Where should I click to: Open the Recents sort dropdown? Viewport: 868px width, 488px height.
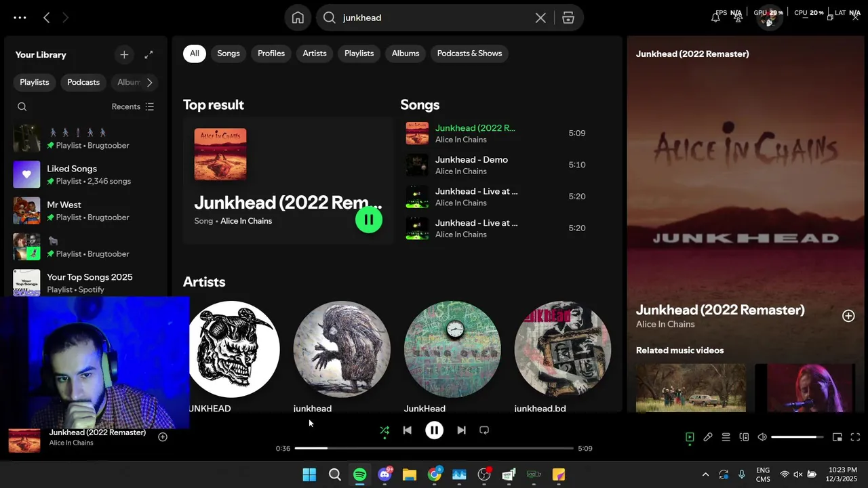[x=133, y=106]
